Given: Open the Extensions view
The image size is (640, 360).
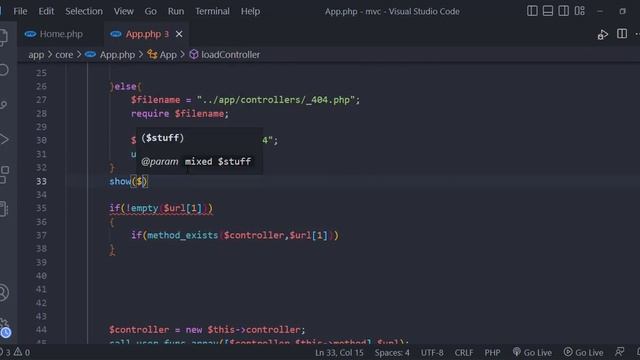Looking at the screenshot, I should (4, 174).
